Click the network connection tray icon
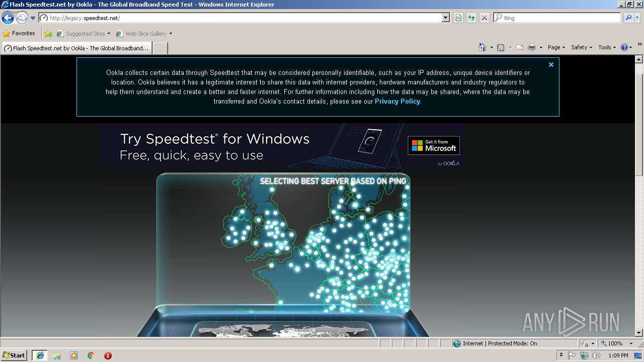The width and height of the screenshot is (644, 362). [x=584, y=355]
